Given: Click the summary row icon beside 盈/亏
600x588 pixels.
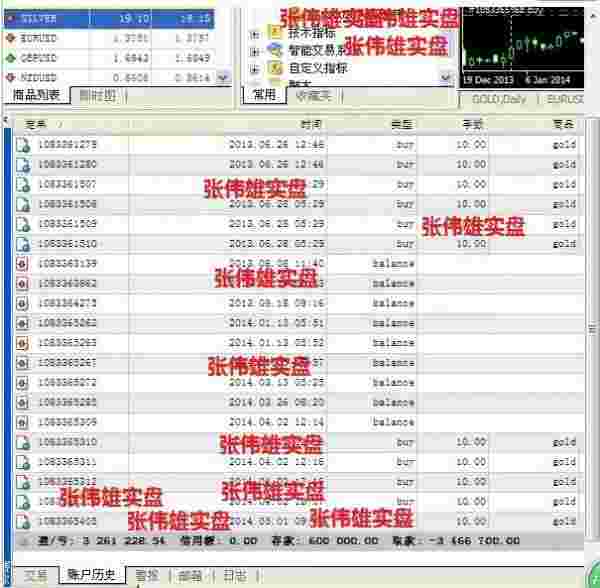Looking at the screenshot, I should pyautogui.click(x=24, y=541).
